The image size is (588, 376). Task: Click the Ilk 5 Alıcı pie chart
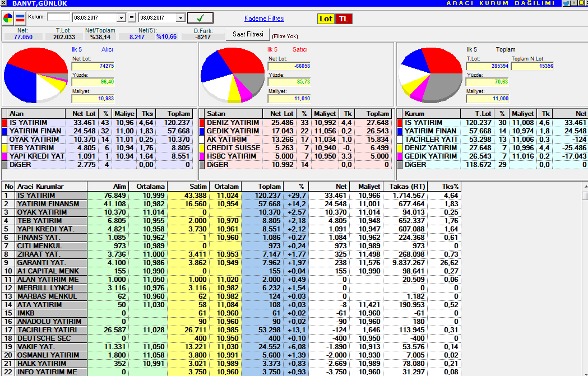click(x=36, y=75)
